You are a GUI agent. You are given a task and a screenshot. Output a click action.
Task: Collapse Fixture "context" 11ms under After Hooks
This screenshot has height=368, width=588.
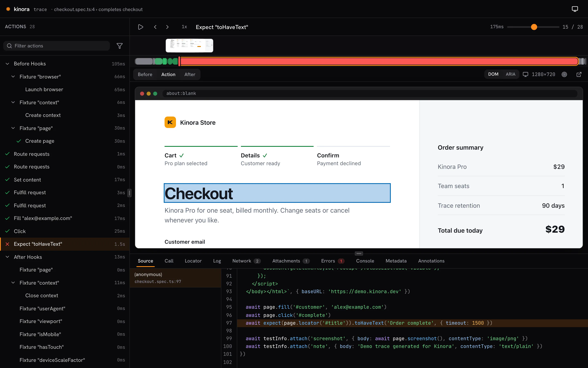(x=13, y=283)
